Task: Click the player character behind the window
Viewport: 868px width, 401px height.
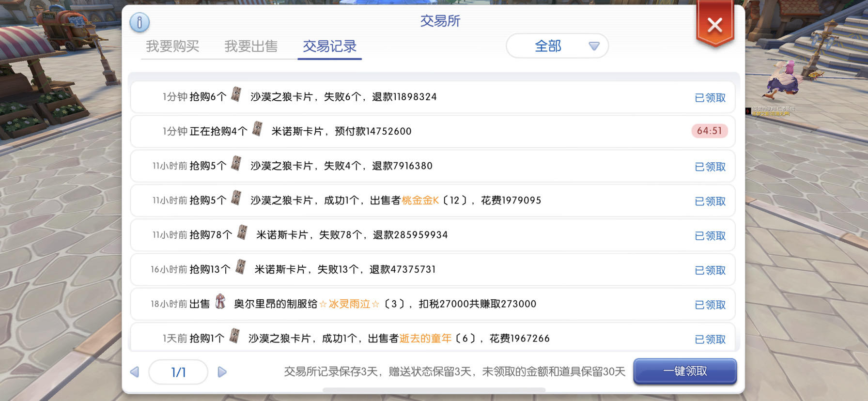Action: coord(784,80)
